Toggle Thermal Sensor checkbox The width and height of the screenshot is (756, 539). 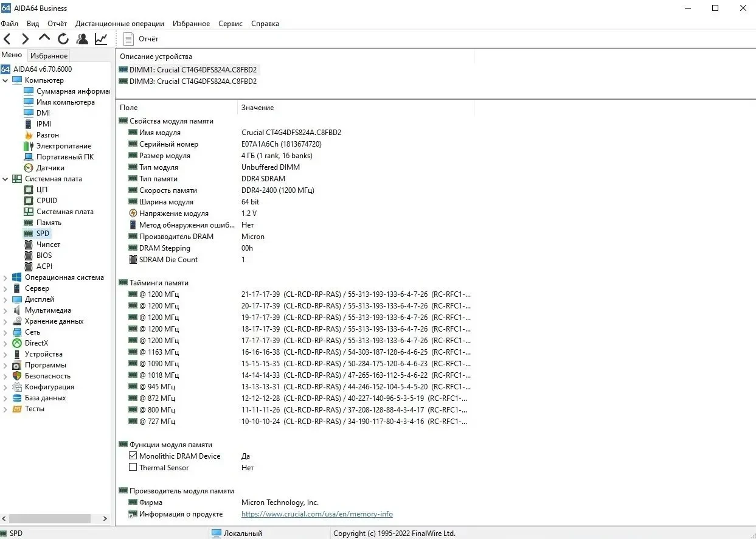133,468
